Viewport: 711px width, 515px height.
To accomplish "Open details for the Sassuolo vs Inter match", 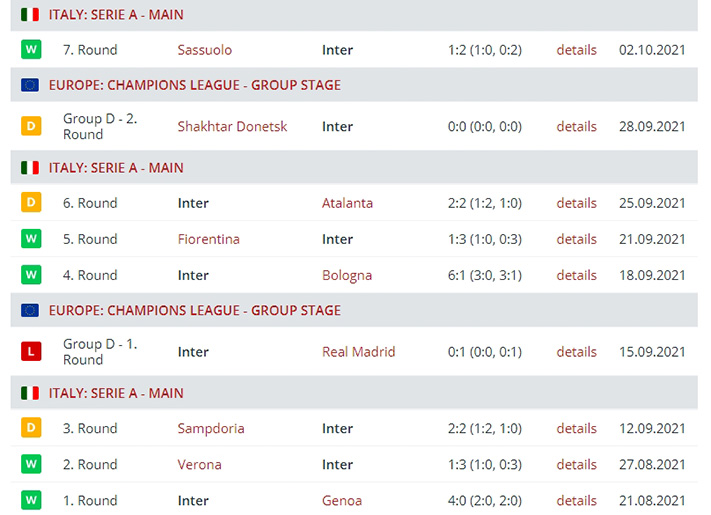I will click(x=576, y=49).
